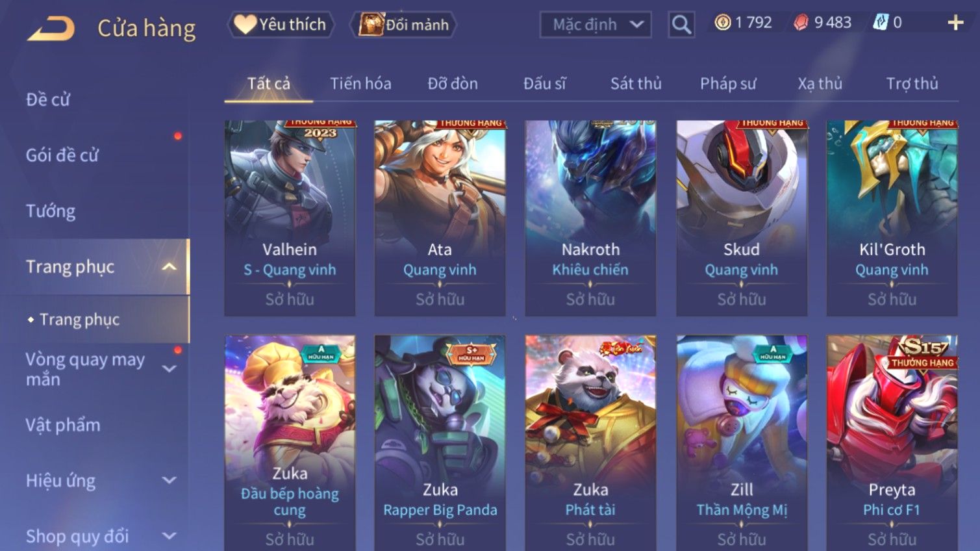Click the golden back arrow icon

tap(51, 28)
